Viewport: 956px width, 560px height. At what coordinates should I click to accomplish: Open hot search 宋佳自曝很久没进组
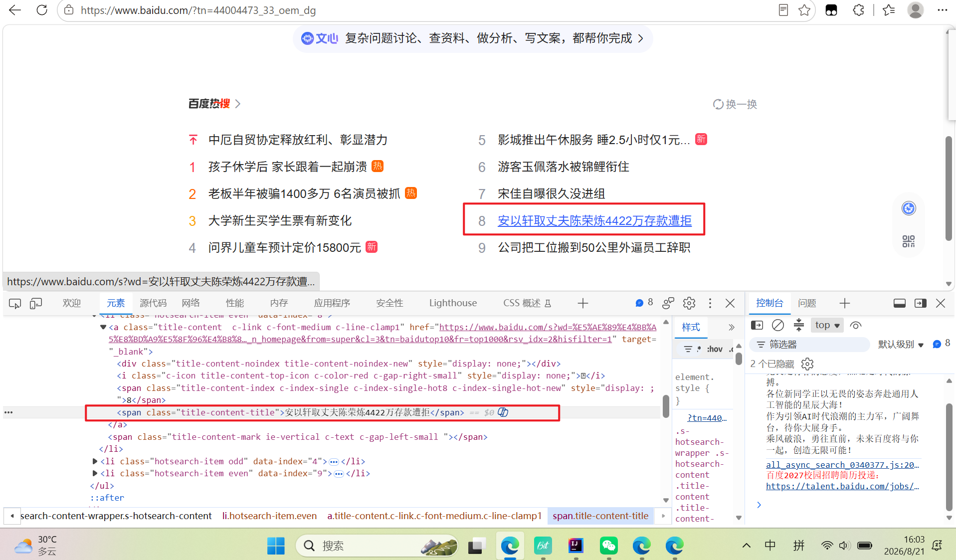[552, 193]
